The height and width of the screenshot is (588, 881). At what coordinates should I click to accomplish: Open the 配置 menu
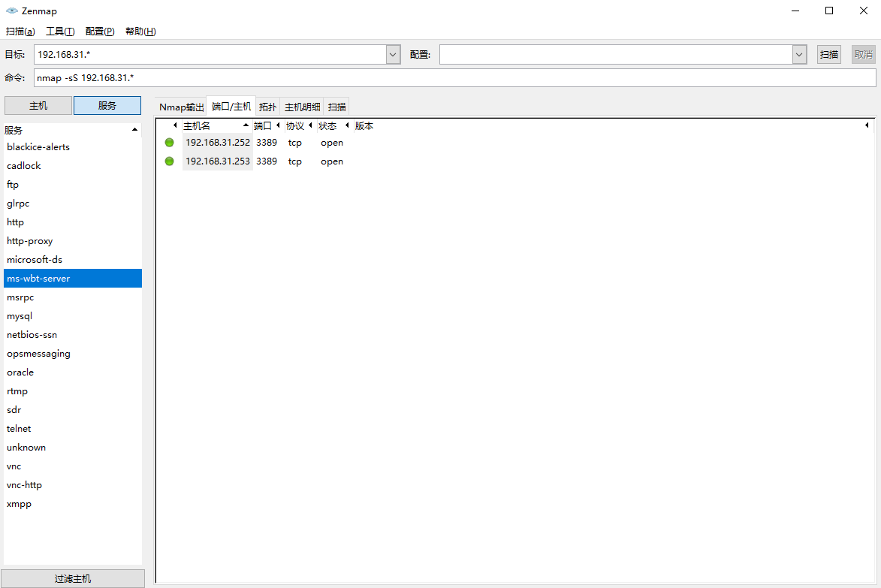click(x=100, y=32)
